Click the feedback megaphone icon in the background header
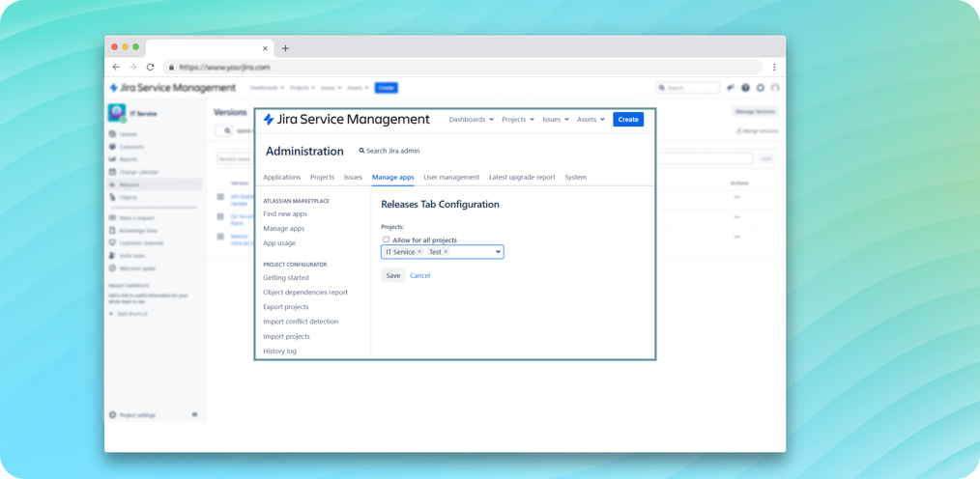The width and height of the screenshot is (980, 479). tap(730, 88)
